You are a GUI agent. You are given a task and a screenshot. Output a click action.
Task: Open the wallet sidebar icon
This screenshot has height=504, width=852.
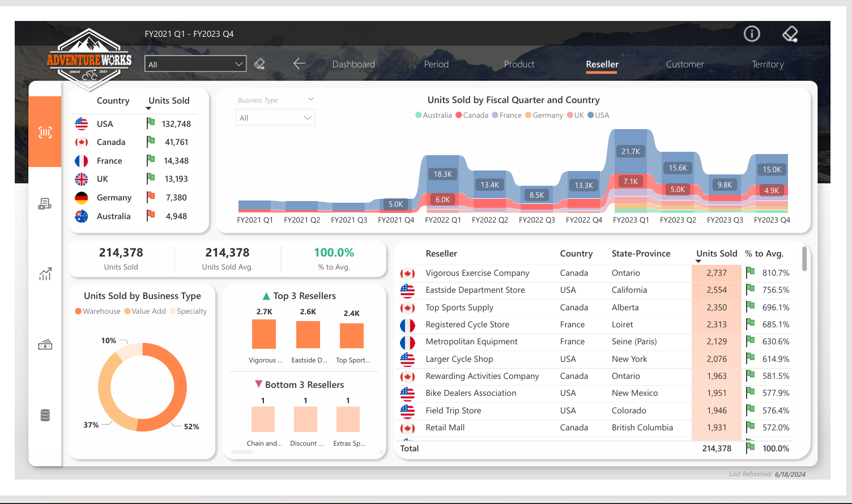[45, 345]
